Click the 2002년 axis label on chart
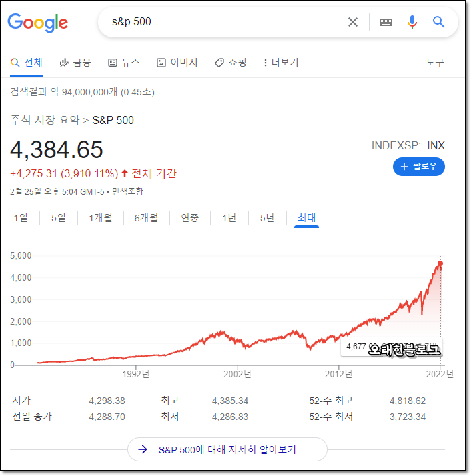Screen dimensions: 471x476 [238, 374]
